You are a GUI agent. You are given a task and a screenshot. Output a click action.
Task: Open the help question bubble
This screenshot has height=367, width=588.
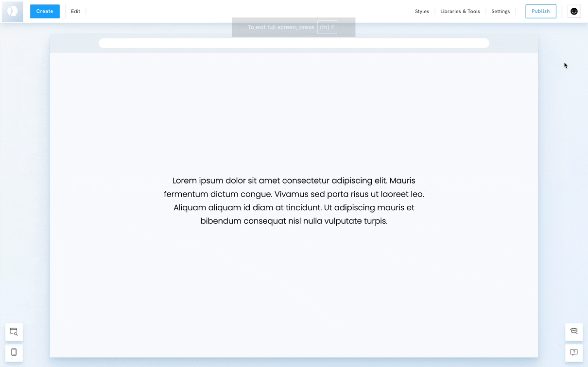(574, 353)
